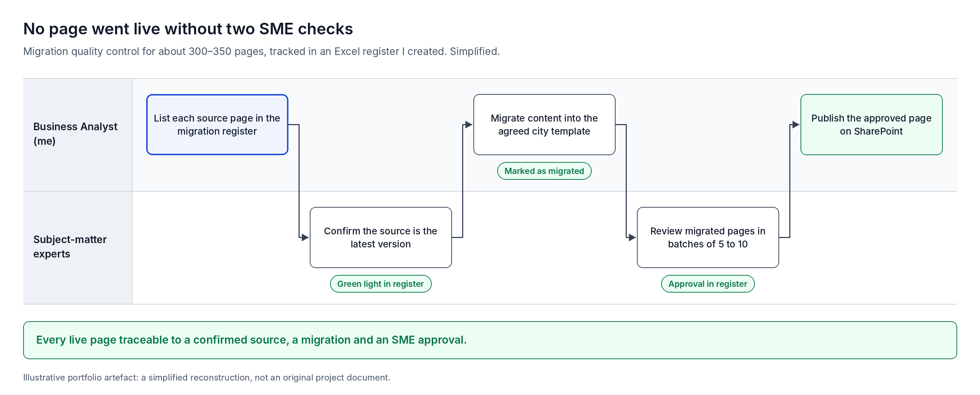Click the green 'Every live page traceable' summary banner

(x=490, y=340)
